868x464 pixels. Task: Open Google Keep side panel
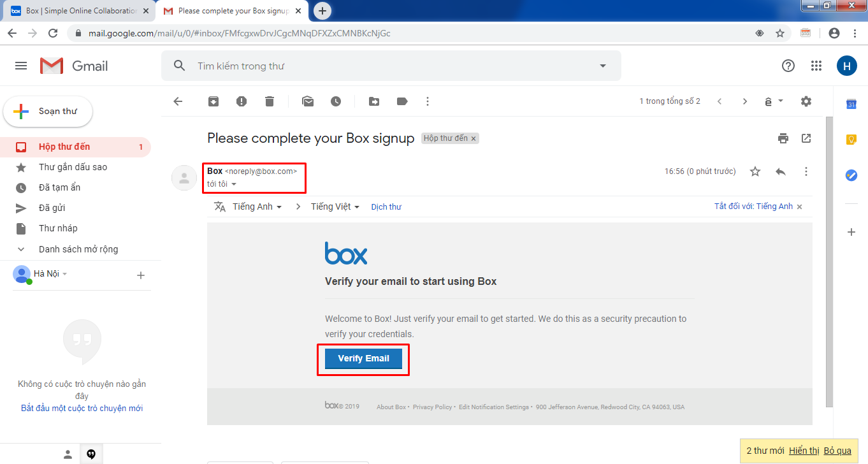[x=851, y=140]
